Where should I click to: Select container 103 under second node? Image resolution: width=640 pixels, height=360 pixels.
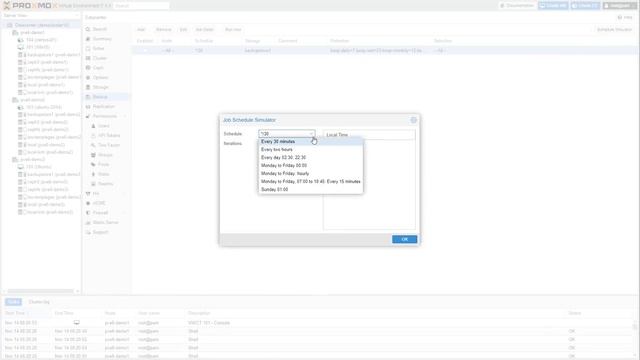[39, 107]
